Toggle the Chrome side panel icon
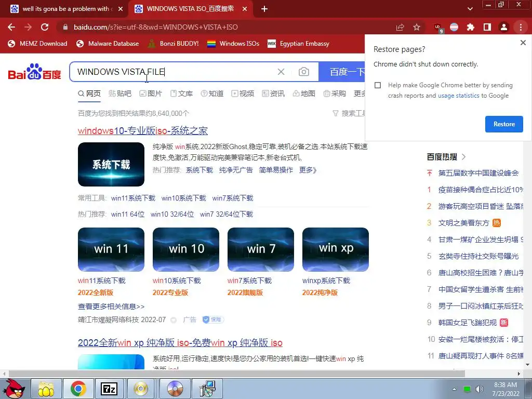This screenshot has height=399, width=532. [487, 27]
